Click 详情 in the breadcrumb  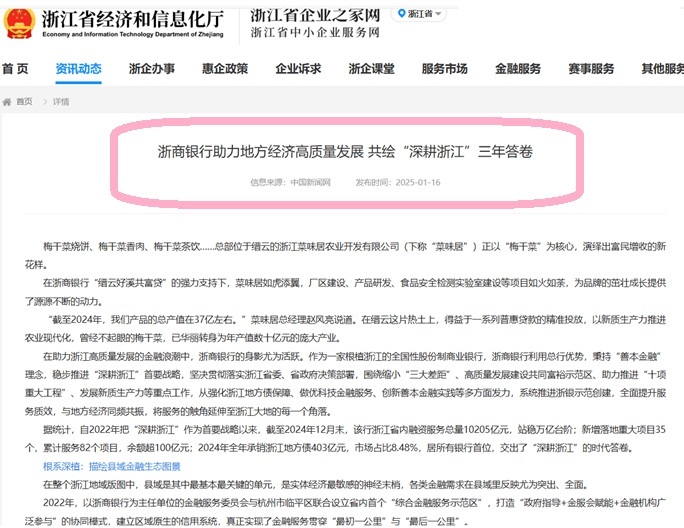[61, 102]
